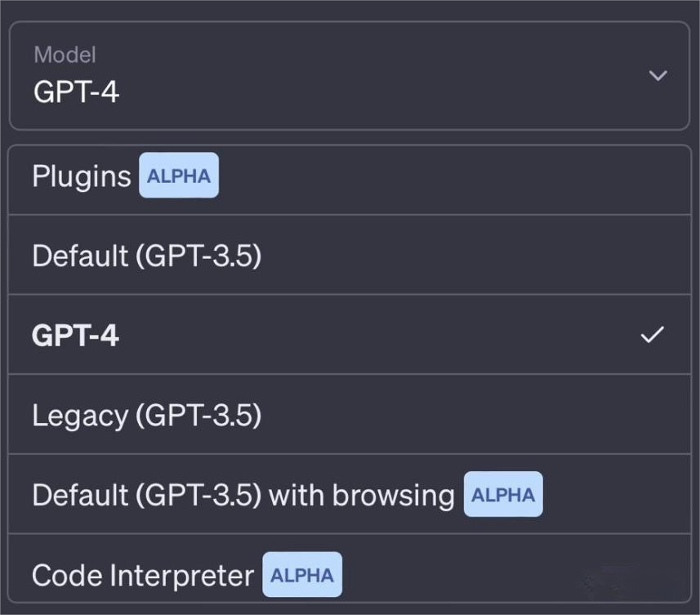Click the 'Legacy' word in the list
Viewport: 700px width, 615px height.
[x=80, y=417]
